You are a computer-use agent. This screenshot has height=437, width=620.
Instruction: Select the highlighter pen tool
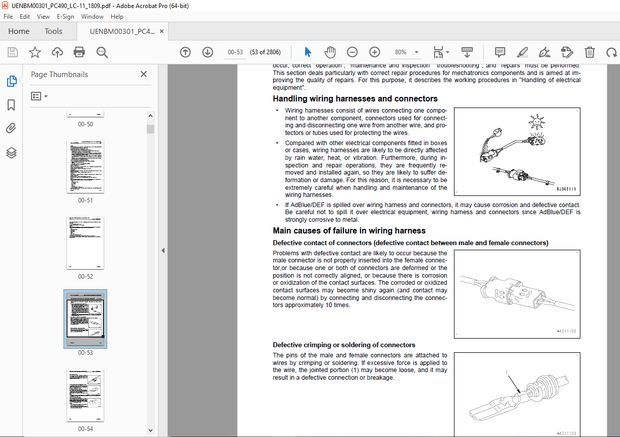522,52
